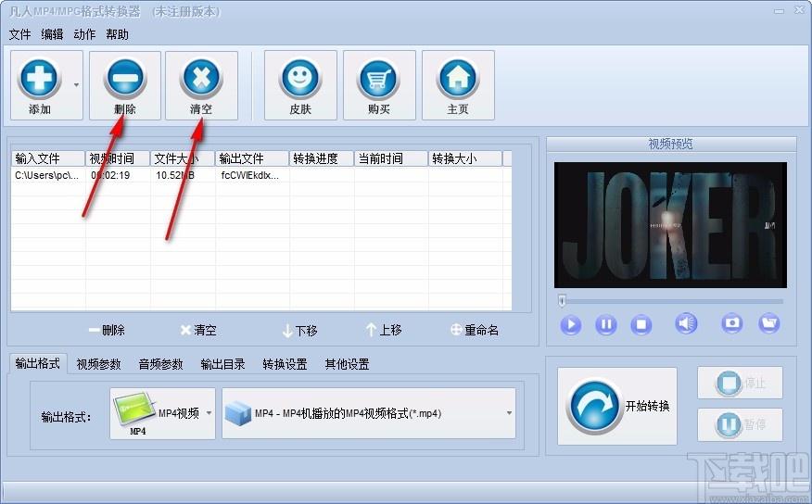Viewport: 812px width, 504px height.
Task: Click the disabled 停止 stop button
Action: click(740, 384)
